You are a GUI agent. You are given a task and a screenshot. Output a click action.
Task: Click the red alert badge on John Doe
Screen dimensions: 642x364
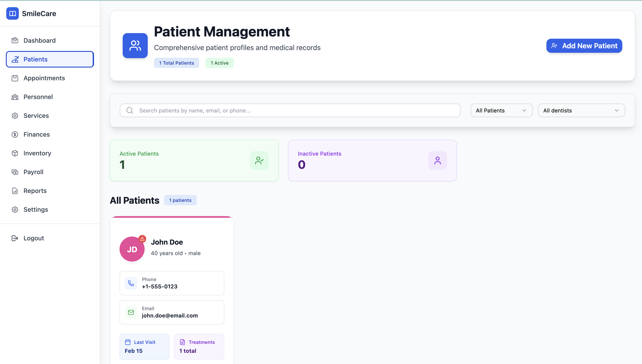coord(142,239)
